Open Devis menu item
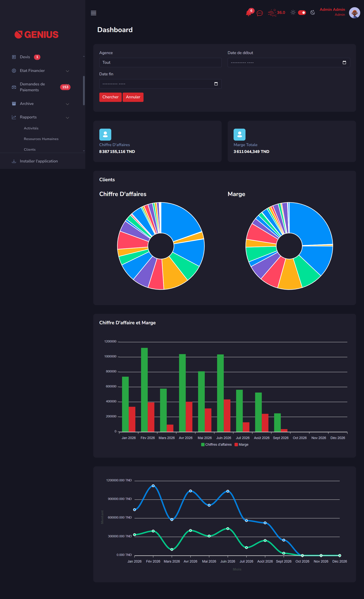The width and height of the screenshot is (364, 599). pyautogui.click(x=25, y=57)
